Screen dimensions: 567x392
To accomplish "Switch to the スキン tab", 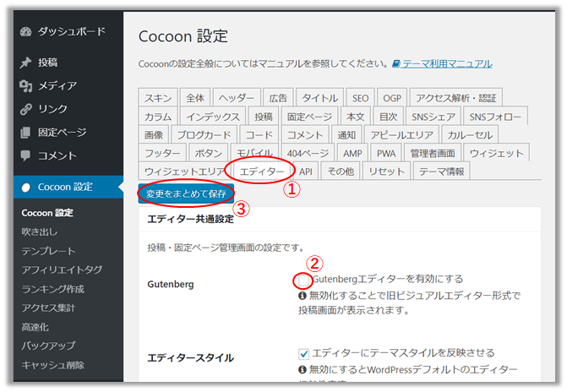I will (x=158, y=98).
